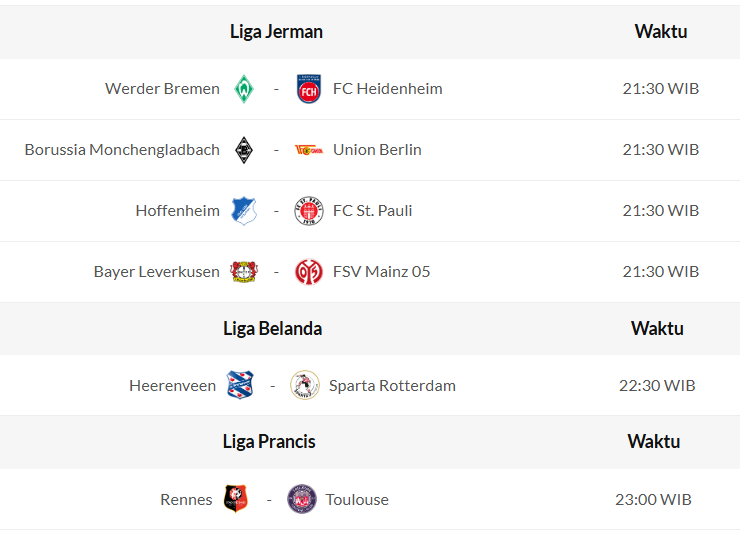The width and height of the screenshot is (740, 538).
Task: Click the Borussia Monchengladbach crest
Action: 244,150
